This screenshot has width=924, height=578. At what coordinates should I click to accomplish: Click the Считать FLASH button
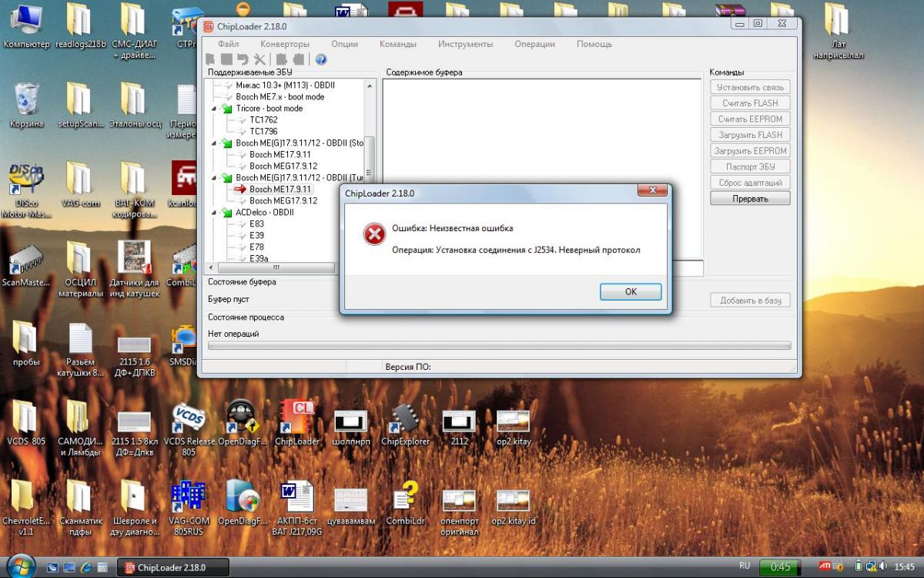(750, 103)
